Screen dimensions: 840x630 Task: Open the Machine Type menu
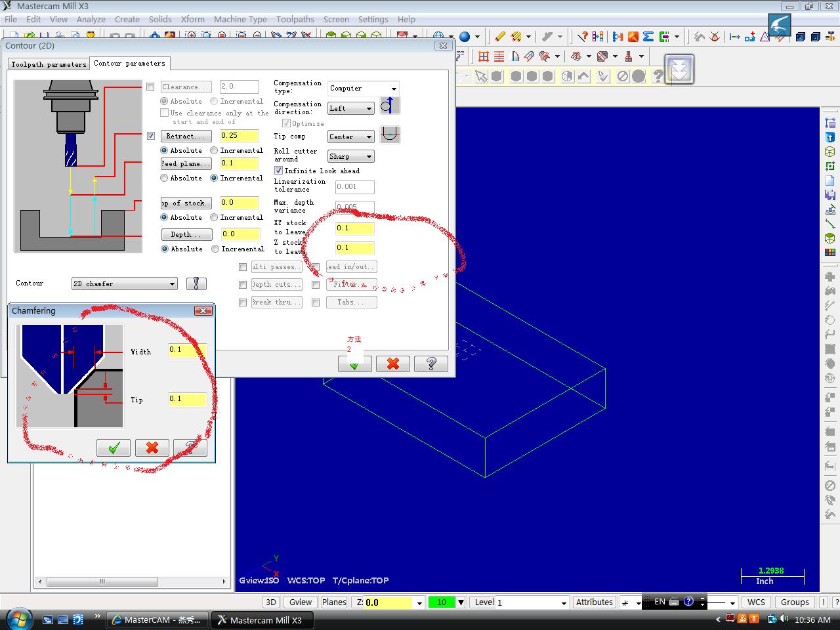[240, 19]
